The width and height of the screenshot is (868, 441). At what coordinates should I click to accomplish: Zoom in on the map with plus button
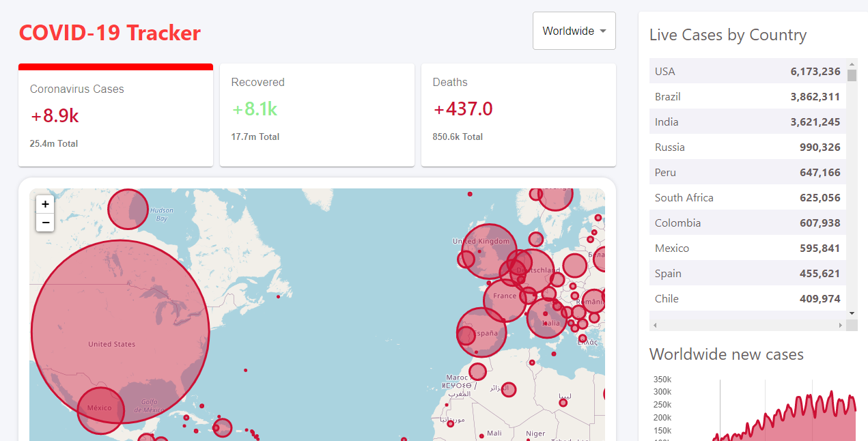45,203
